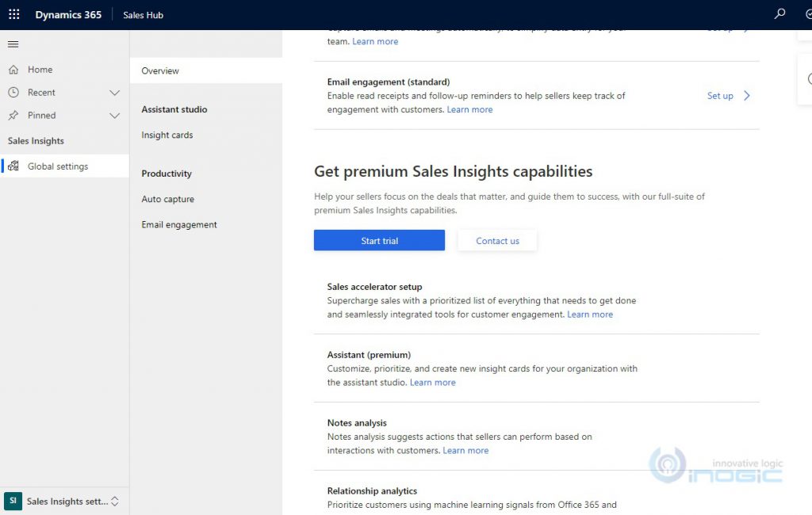Select Insight cards under Assistant studio
Image resolution: width=812 pixels, height=515 pixels.
167,135
